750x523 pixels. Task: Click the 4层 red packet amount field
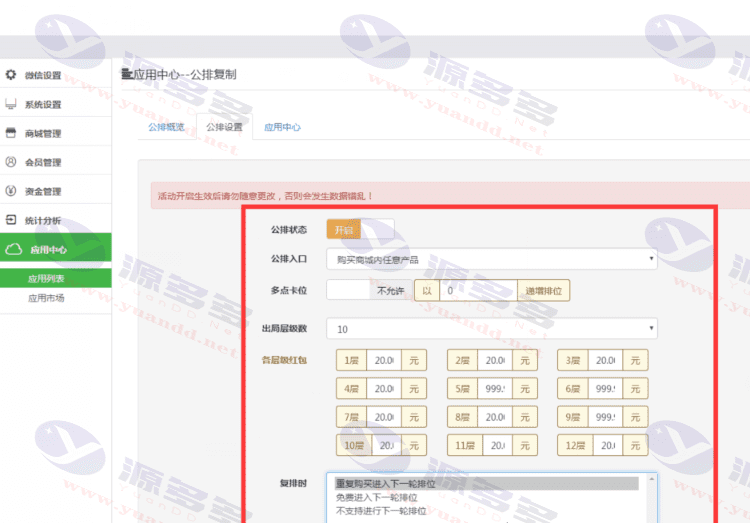[384, 389]
